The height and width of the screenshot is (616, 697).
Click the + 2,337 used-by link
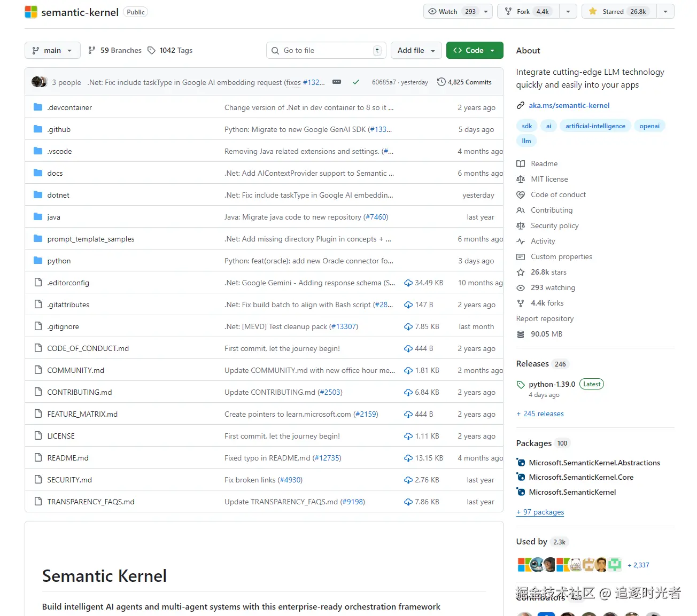coord(638,565)
